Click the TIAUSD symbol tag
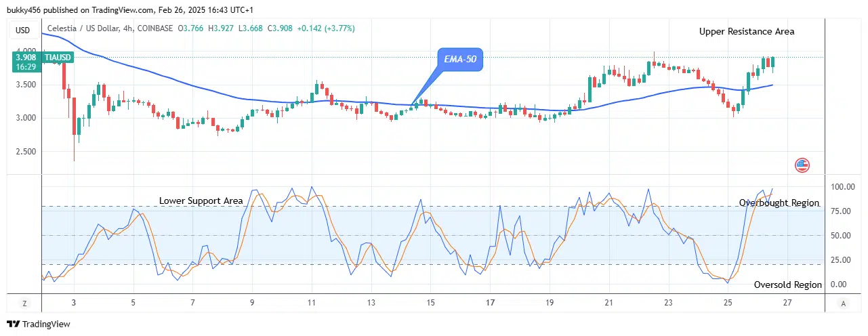 click(57, 58)
